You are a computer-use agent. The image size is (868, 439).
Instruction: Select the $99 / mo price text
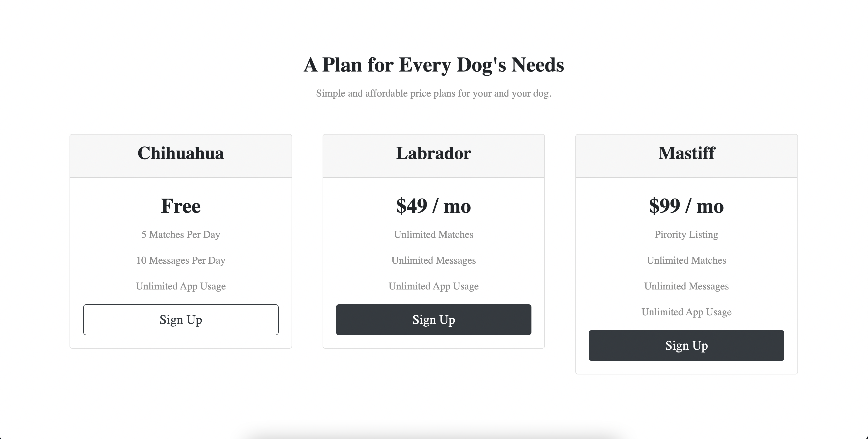click(x=686, y=206)
